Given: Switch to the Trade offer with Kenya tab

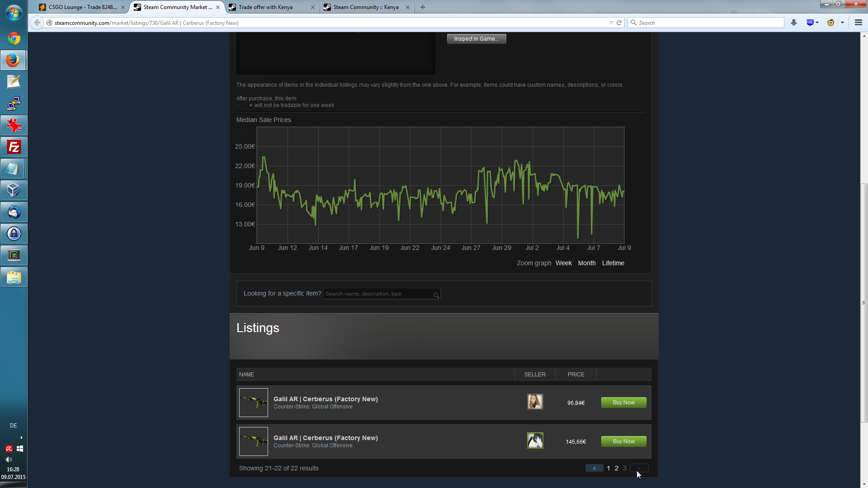Looking at the screenshot, I should 265,7.
